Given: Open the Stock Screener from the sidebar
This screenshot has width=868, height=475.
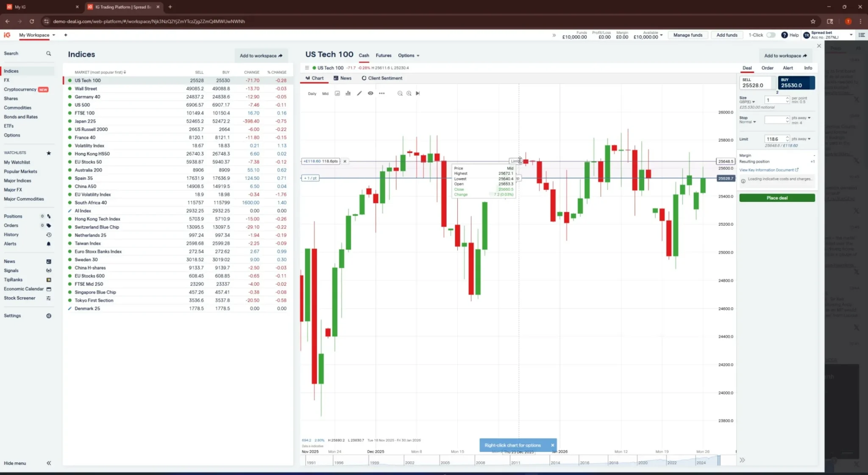Looking at the screenshot, I should click(19, 298).
